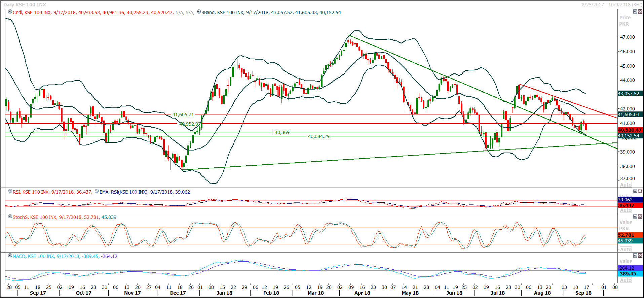Click the clock icon beside StochS KSE 100 INX

10,217
